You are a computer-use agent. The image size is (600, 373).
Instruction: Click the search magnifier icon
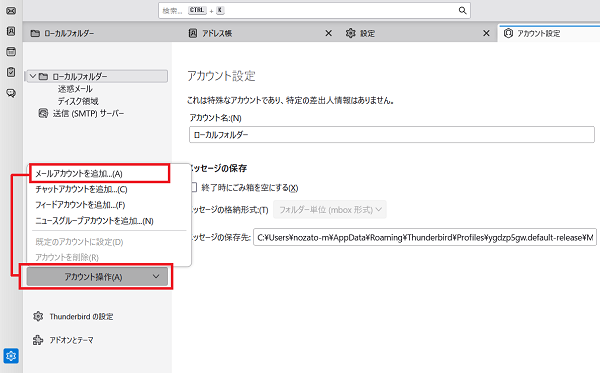pyautogui.click(x=462, y=11)
